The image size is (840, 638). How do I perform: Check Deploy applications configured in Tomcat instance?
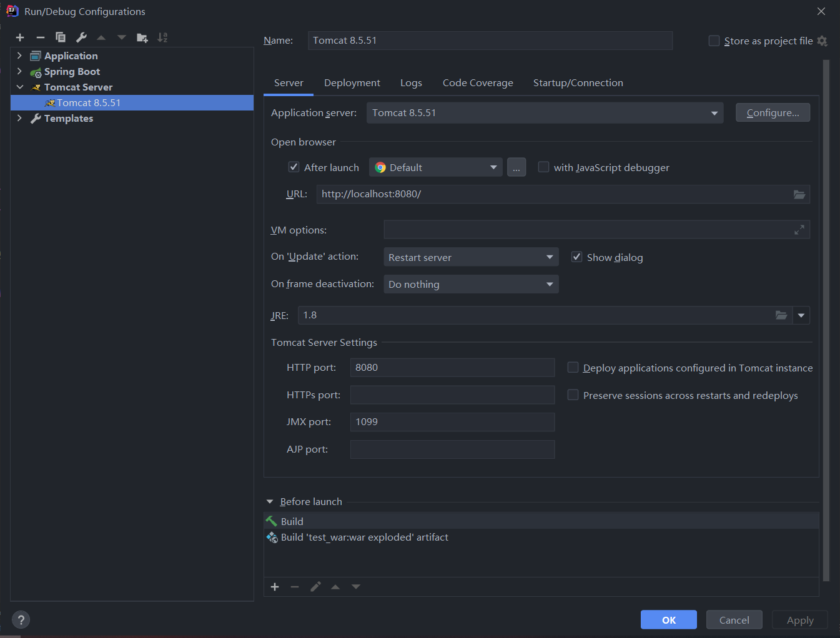[573, 367]
